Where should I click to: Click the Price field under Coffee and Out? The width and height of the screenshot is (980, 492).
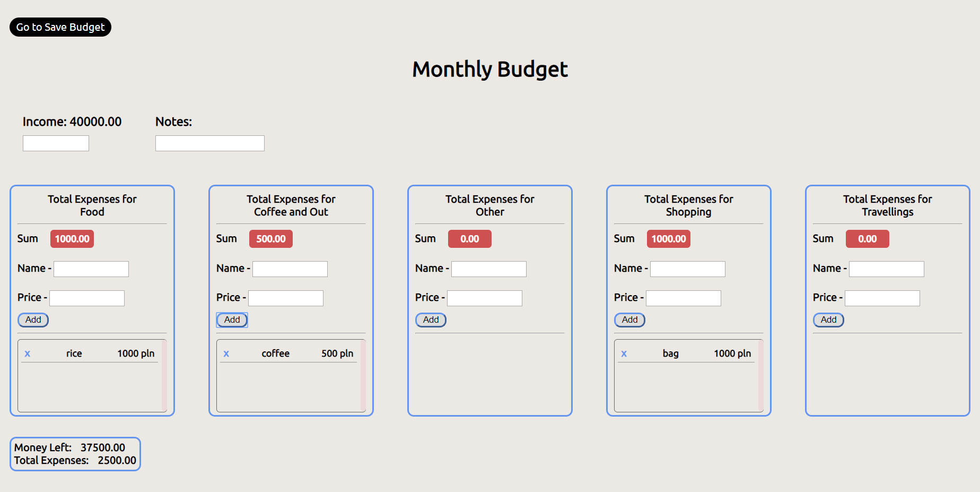click(285, 298)
